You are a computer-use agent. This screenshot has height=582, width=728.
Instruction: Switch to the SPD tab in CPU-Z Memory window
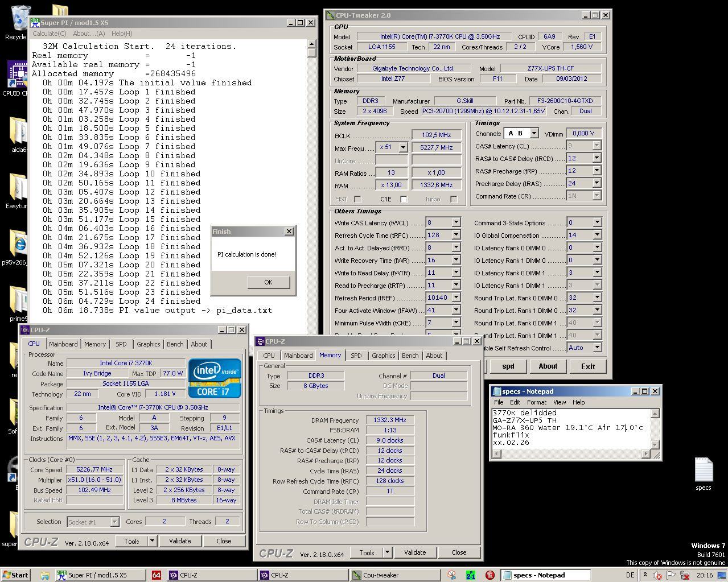[x=356, y=356]
